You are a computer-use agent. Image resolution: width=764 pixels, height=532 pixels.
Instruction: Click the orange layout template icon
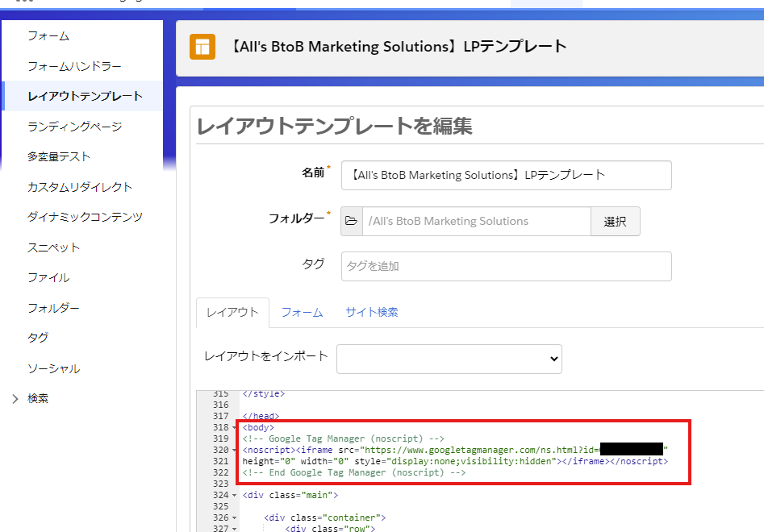[x=202, y=47]
